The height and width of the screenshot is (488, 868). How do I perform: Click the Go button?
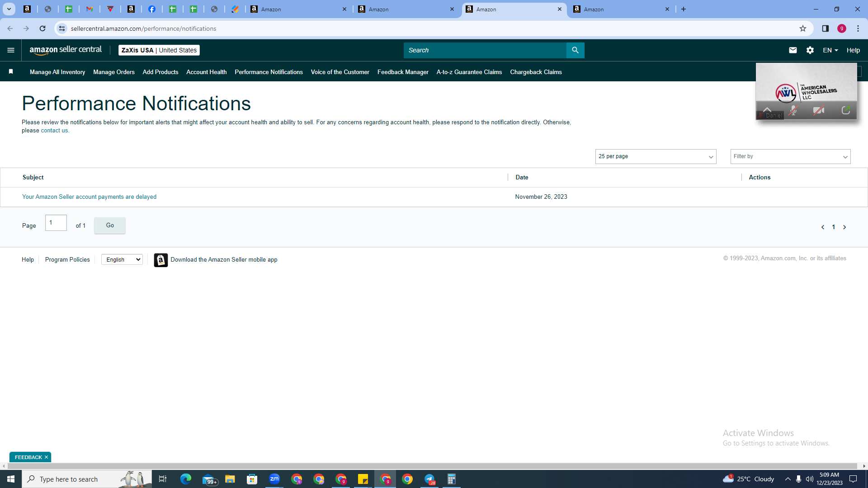click(110, 225)
